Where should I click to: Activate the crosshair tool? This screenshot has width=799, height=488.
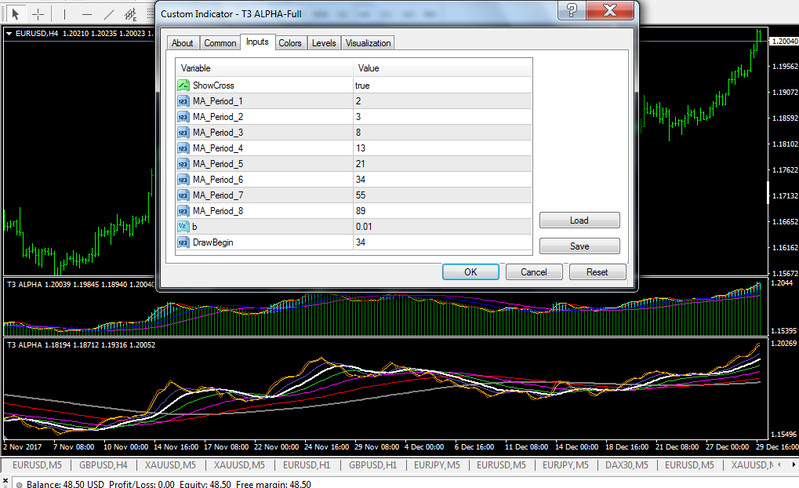click(x=38, y=14)
